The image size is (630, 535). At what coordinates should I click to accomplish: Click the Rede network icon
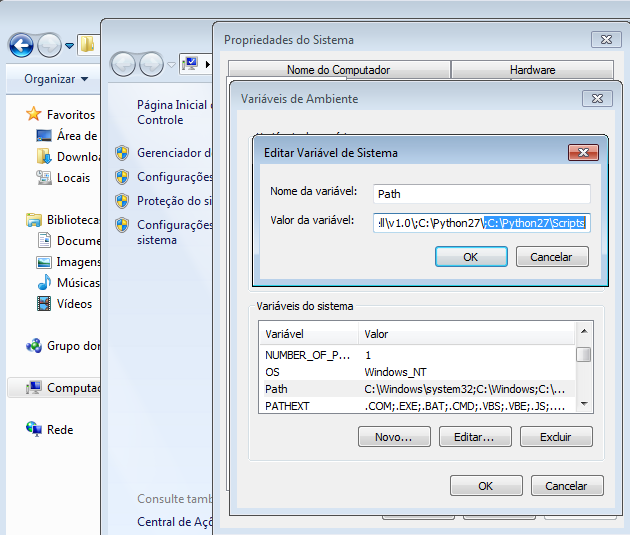[34, 429]
